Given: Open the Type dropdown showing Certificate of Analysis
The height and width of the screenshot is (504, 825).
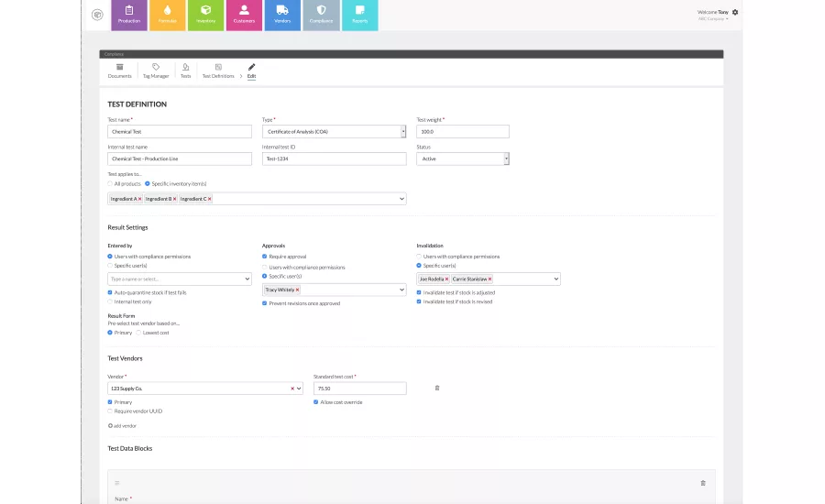Looking at the screenshot, I should click(x=334, y=132).
